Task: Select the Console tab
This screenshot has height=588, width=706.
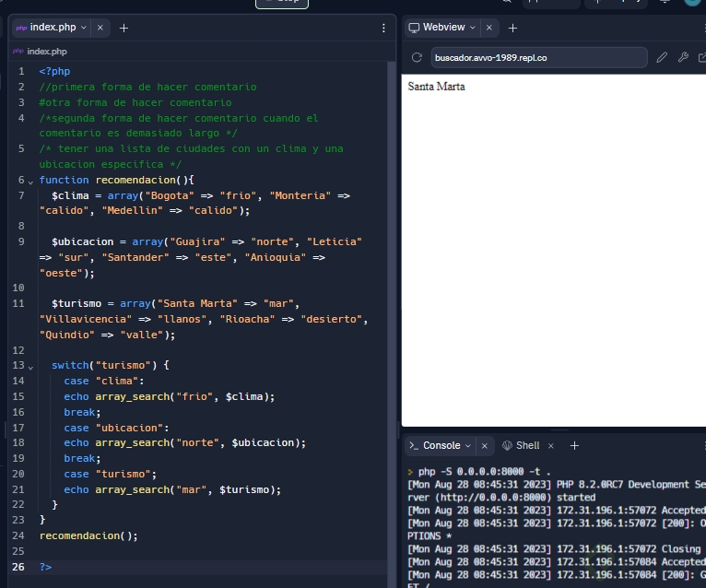Action: click(440, 445)
